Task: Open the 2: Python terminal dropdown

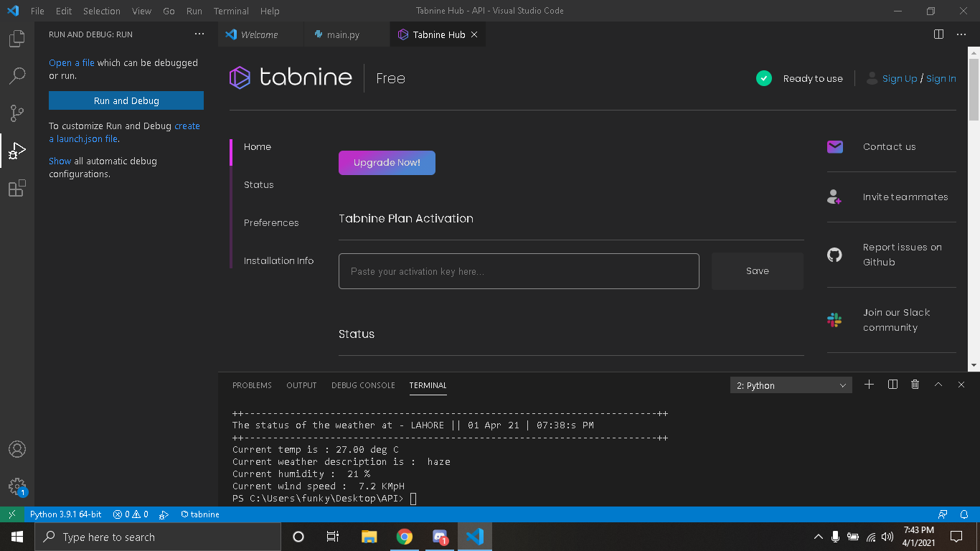Action: 791,385
